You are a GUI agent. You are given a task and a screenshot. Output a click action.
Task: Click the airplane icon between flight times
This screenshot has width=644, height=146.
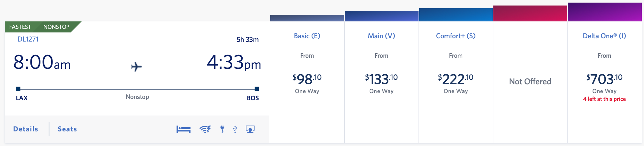tap(136, 67)
